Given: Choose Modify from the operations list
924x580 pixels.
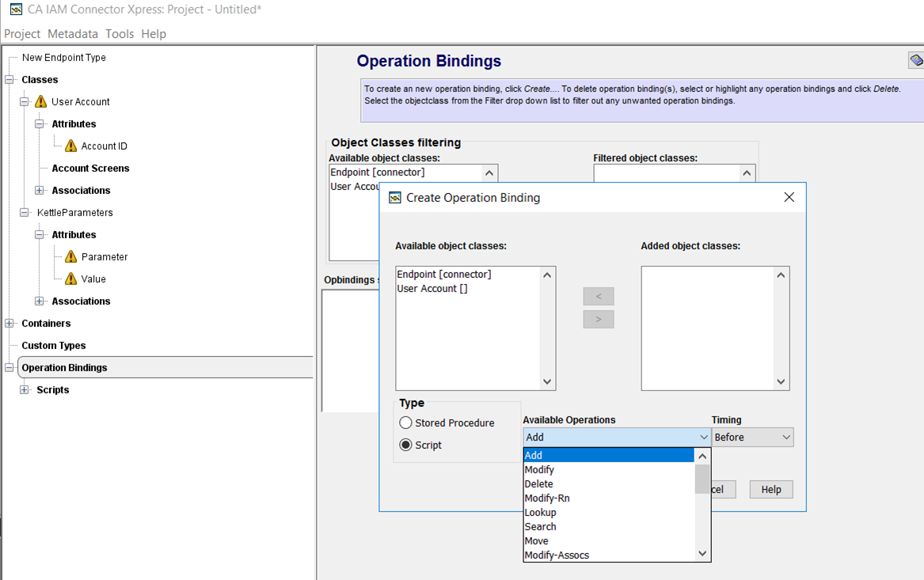Looking at the screenshot, I should (609, 469).
